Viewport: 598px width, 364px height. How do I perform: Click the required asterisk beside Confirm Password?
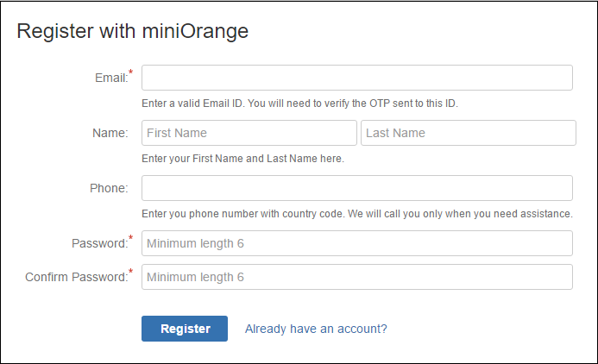pos(131,271)
